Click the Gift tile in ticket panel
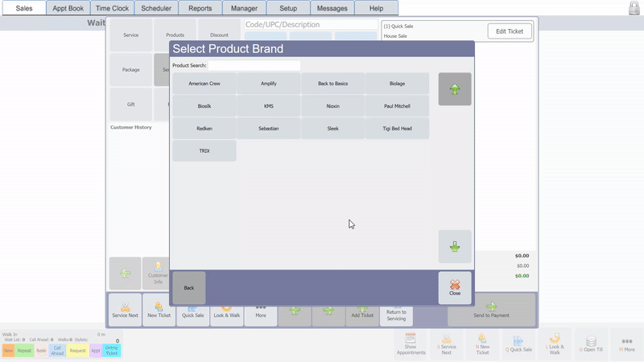This screenshot has height=362, width=644. pos(131,105)
